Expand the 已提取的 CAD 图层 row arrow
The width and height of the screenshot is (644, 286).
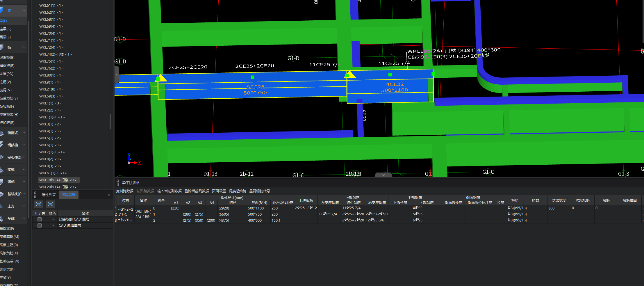(x=53, y=219)
